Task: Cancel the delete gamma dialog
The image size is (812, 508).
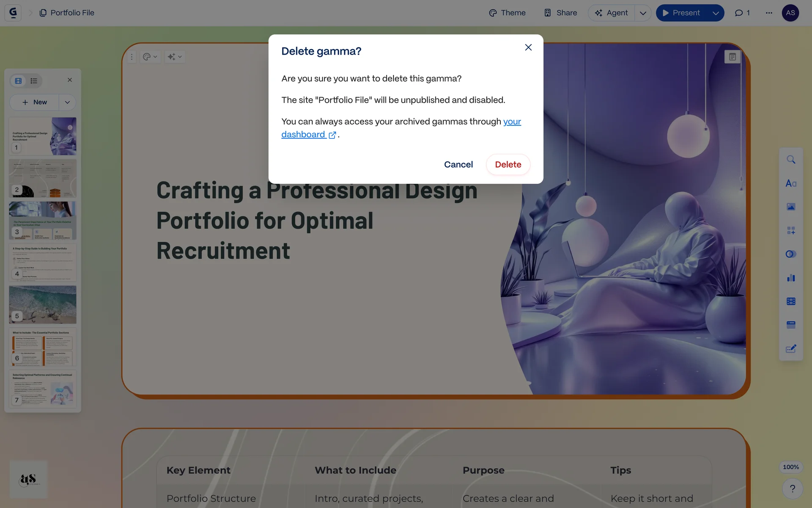Action: pos(458,164)
